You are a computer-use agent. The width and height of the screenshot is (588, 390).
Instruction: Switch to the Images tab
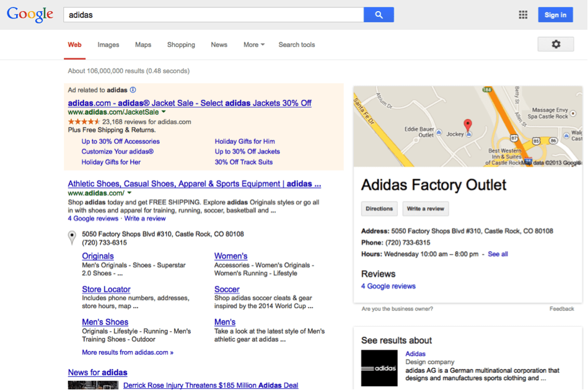tap(108, 45)
